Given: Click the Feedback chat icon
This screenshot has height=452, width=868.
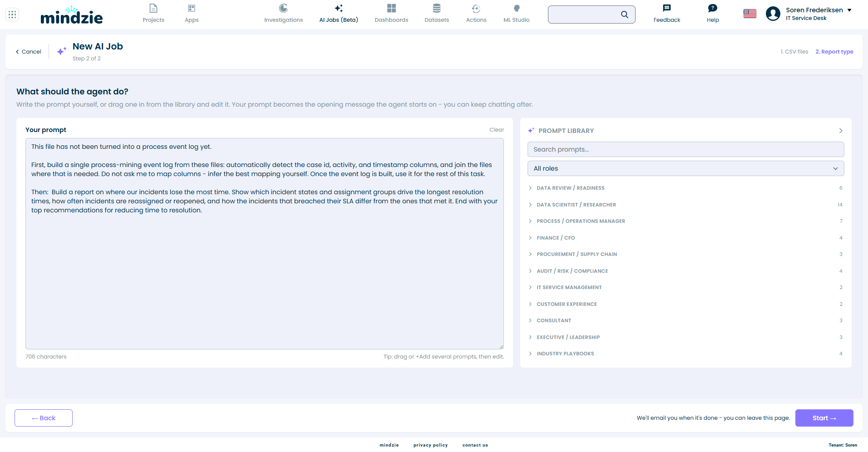Looking at the screenshot, I should click(x=667, y=8).
